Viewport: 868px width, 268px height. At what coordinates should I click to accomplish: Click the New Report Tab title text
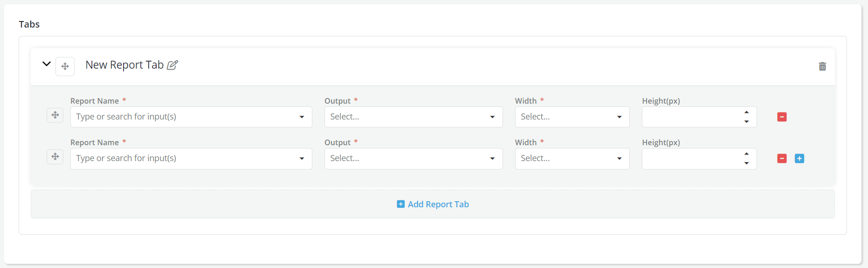click(x=124, y=65)
